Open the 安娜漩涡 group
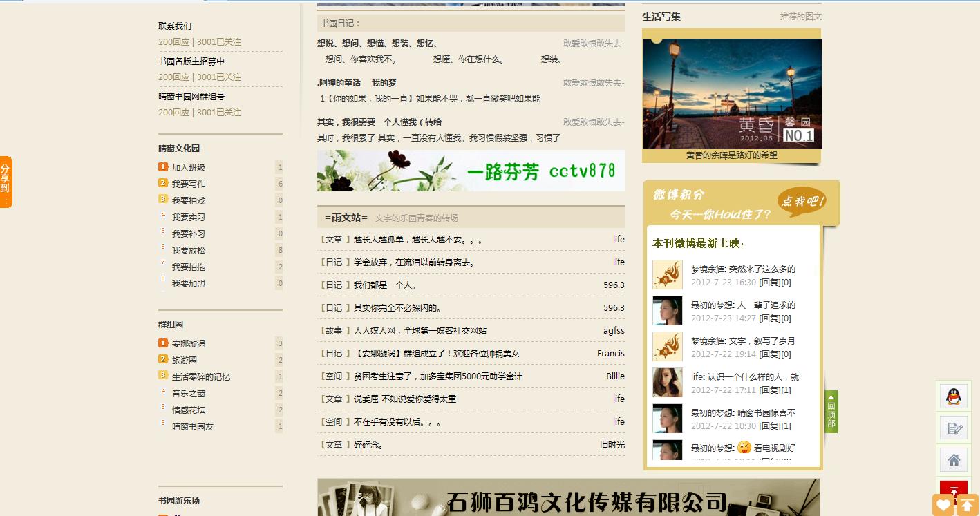Image resolution: width=980 pixels, height=516 pixels. coord(189,344)
